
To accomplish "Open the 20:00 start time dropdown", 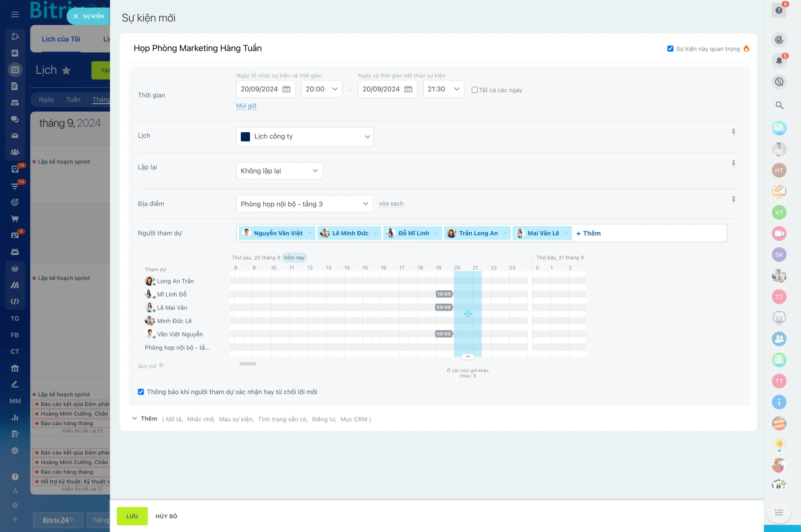I will click(x=321, y=89).
